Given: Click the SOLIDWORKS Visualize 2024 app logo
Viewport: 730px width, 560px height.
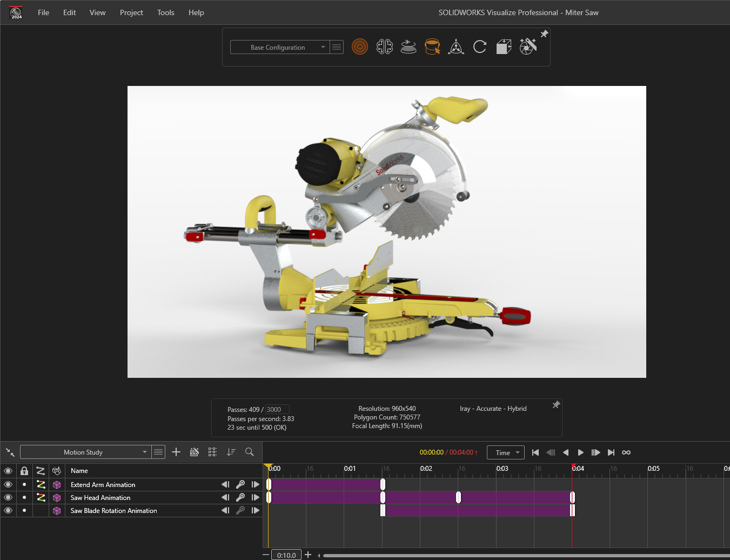Looking at the screenshot, I should click(x=16, y=12).
